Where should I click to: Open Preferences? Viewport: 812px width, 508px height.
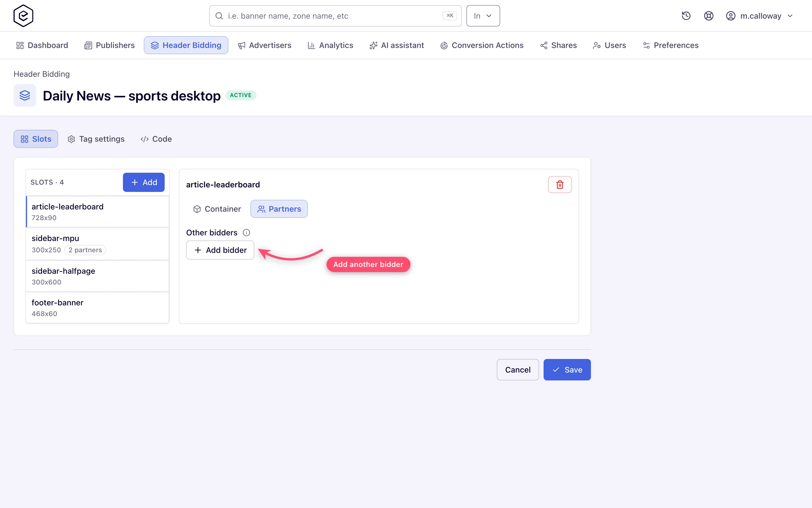pyautogui.click(x=671, y=45)
